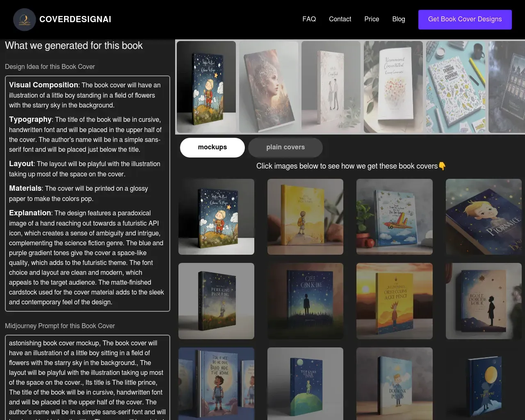Viewport: 525px width, 420px height.
Task: Open grid image of light blue boy cover
Action: click(395, 384)
